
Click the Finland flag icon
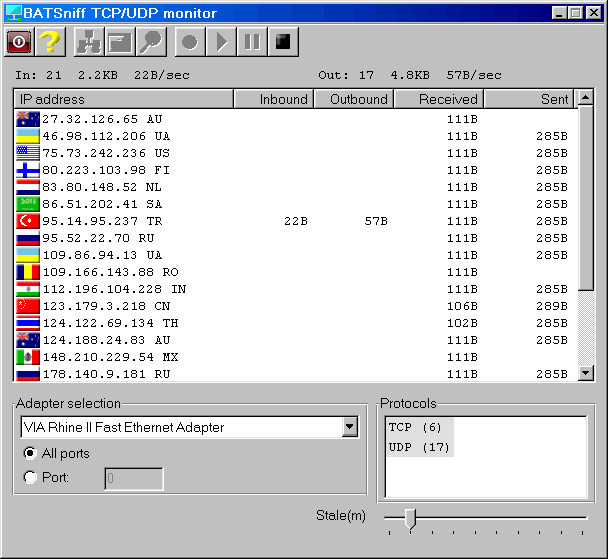coord(28,170)
